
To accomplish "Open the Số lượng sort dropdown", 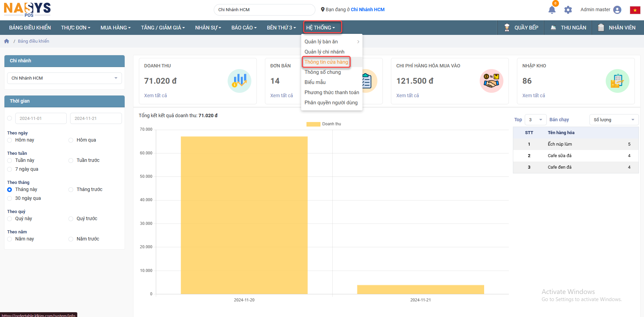I will click(614, 120).
